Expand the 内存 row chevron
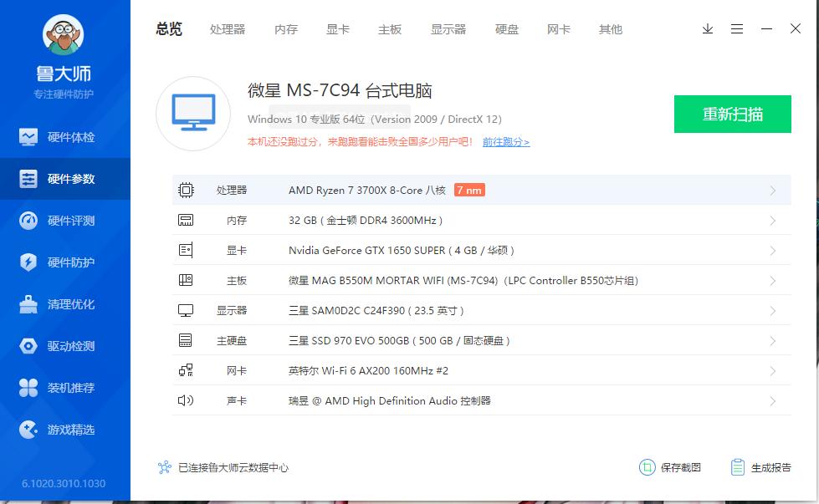The height and width of the screenshot is (504, 819). (772, 221)
